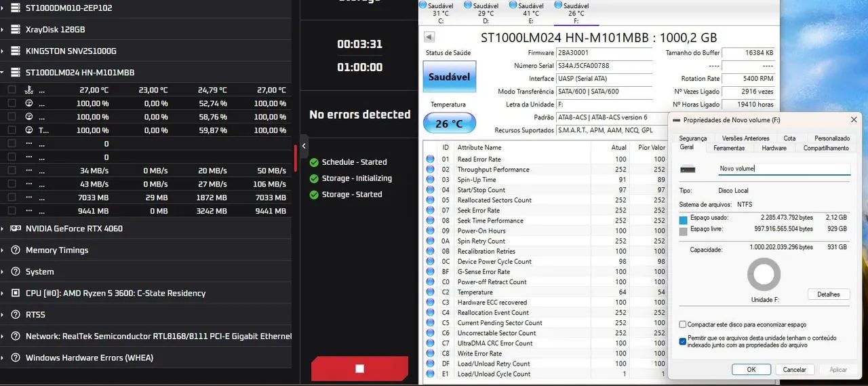This screenshot has height=386, width=868.
Task: Click the thermometer icon in the 27,00 °C row
Action: pyautogui.click(x=28, y=90)
